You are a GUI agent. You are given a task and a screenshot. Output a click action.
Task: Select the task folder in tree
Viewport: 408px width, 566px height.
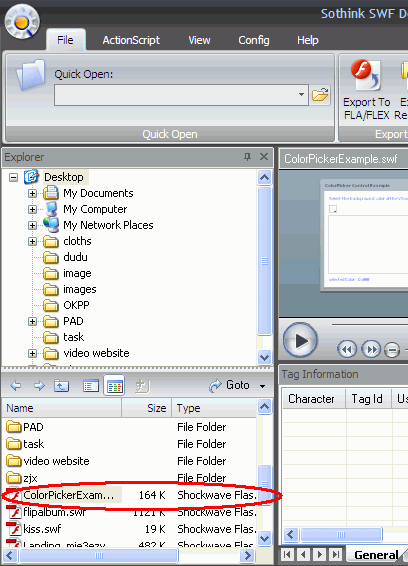74,337
